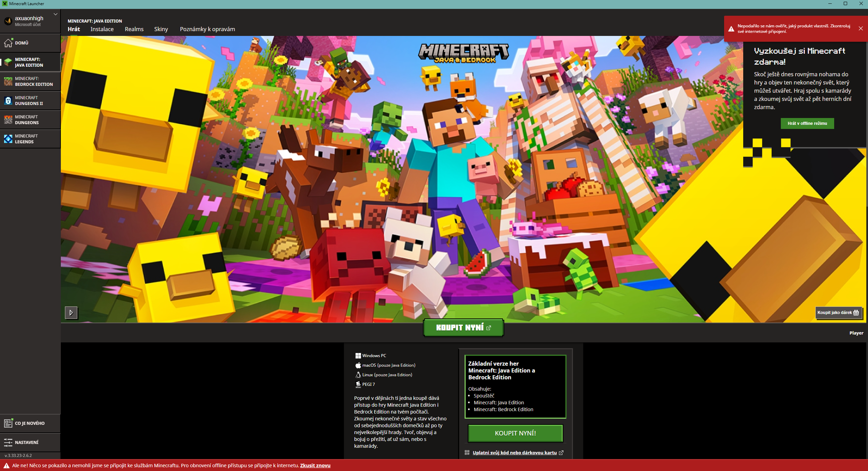Switch to the Instalace tab
This screenshot has width=868, height=471.
[x=102, y=29]
